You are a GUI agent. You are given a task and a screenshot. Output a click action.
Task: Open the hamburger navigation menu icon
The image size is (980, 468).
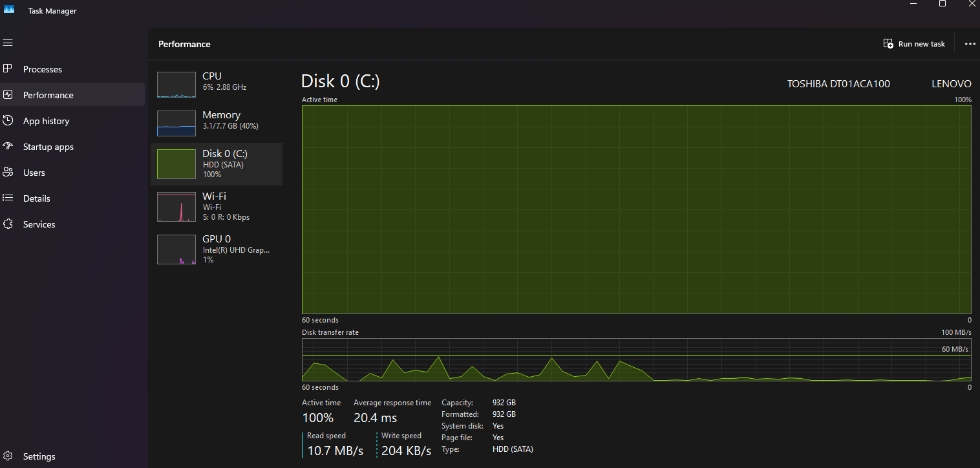(x=8, y=43)
